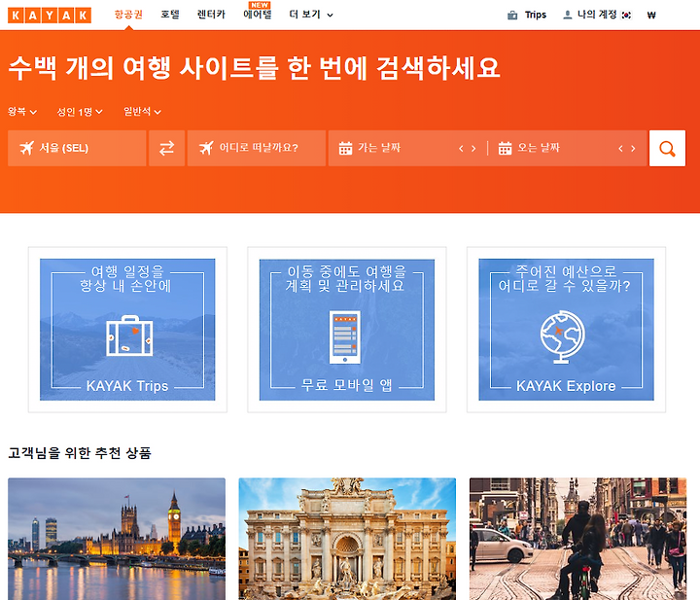
Task: Click the Trips suitcase icon
Action: tap(512, 16)
